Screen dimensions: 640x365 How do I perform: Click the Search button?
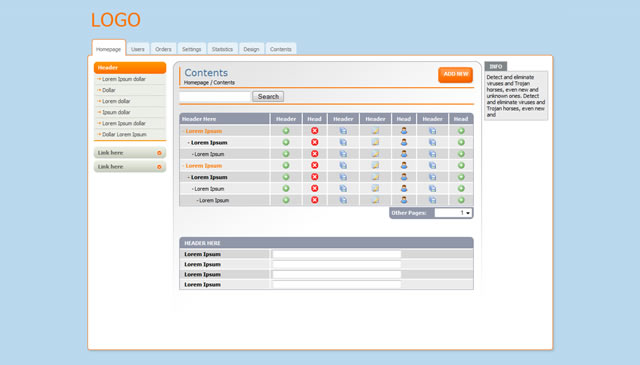tap(268, 96)
